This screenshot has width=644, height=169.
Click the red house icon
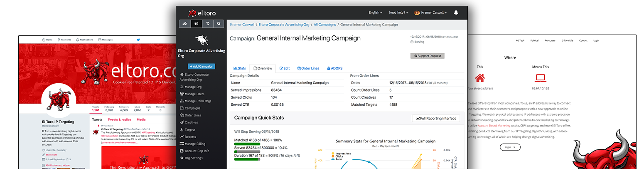tap(480, 78)
